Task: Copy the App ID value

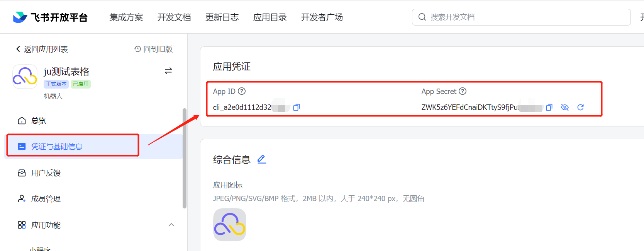Action: point(297,107)
